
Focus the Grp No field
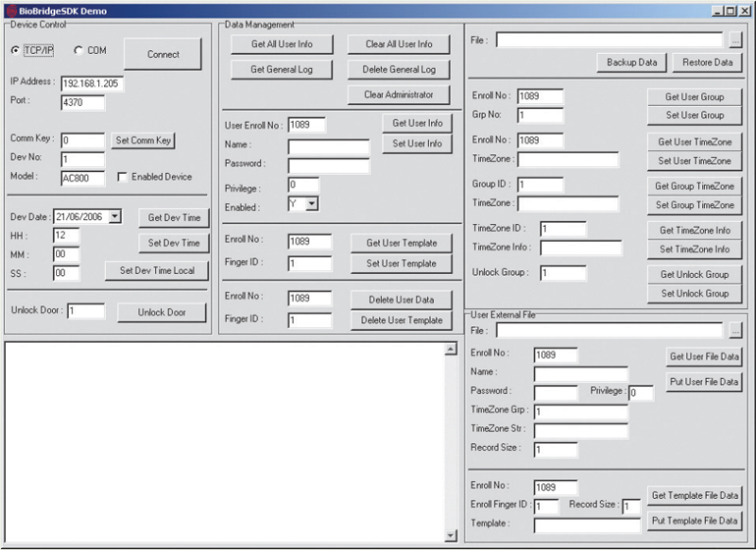540,115
